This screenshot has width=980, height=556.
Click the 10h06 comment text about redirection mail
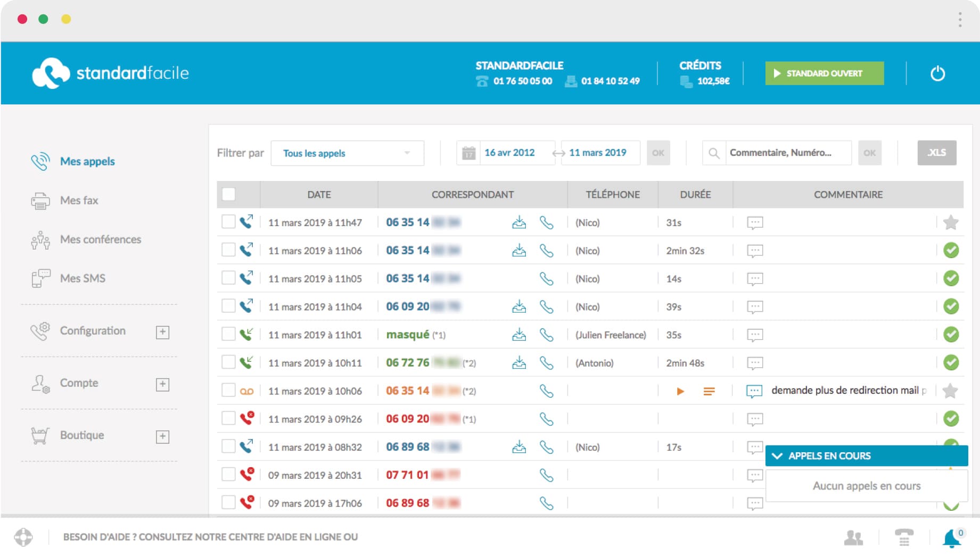click(849, 391)
